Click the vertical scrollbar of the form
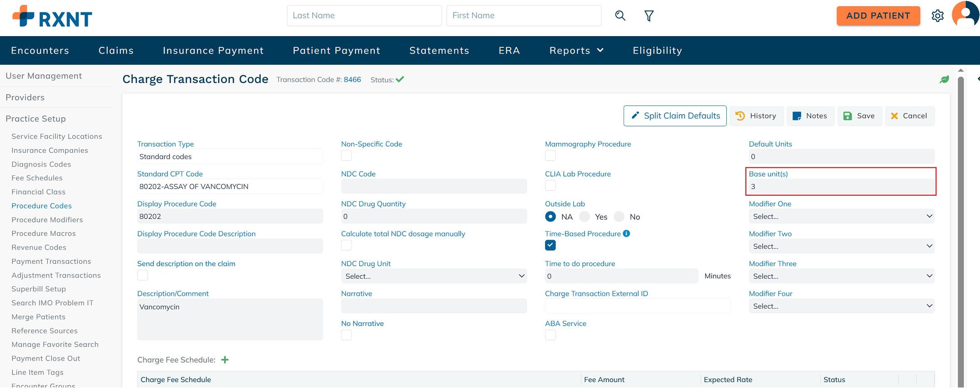 pos(960,228)
